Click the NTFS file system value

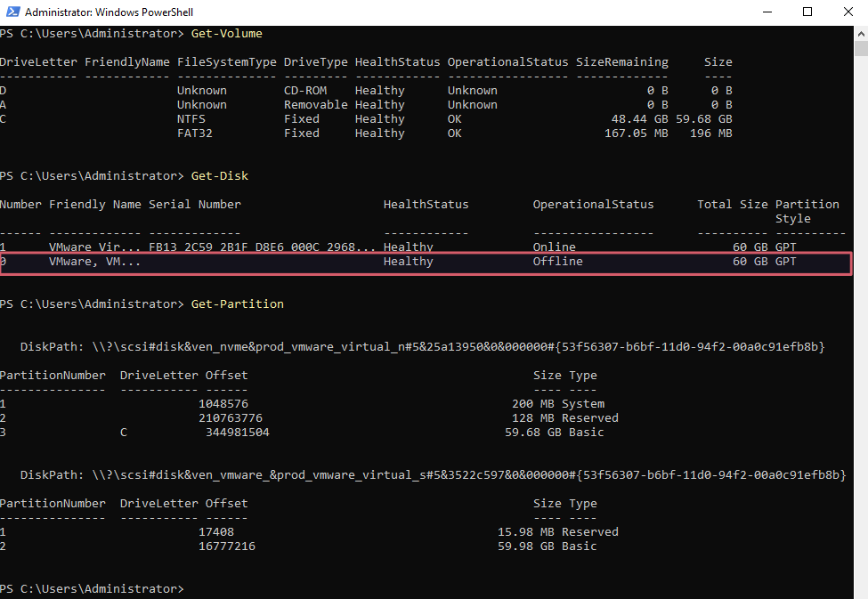pyautogui.click(x=191, y=119)
